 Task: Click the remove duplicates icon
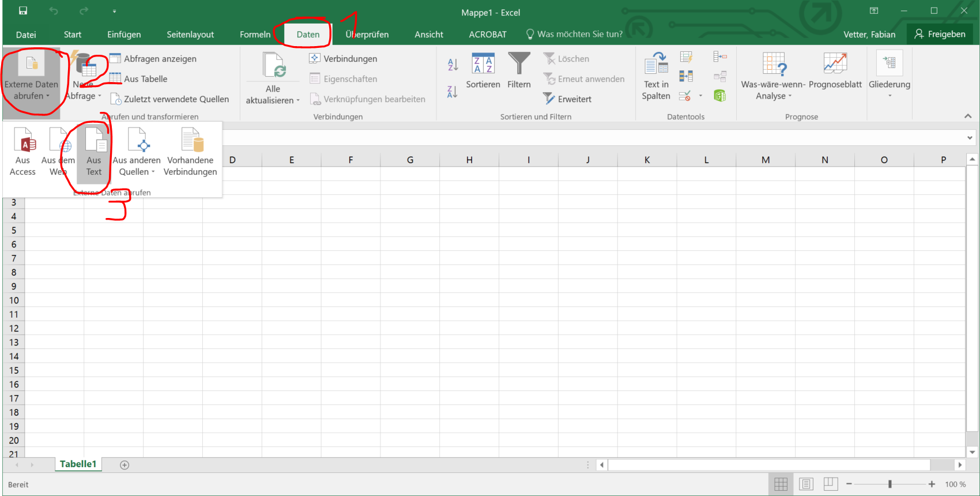[x=686, y=76]
